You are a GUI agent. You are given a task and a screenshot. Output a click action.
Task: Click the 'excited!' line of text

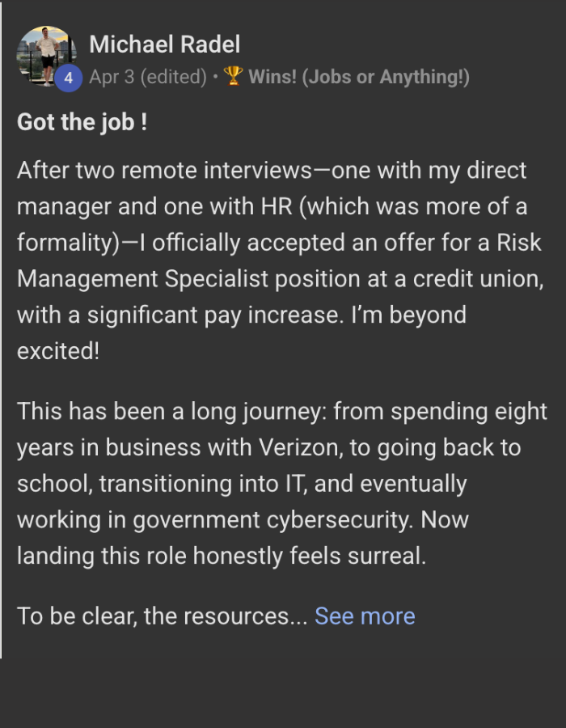pyautogui.click(x=58, y=351)
